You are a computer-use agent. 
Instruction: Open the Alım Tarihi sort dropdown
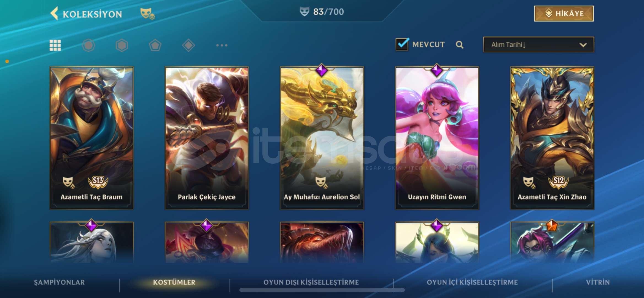coord(538,44)
